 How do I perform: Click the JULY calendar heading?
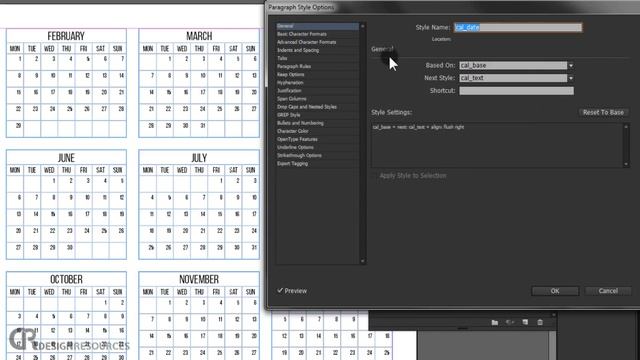click(x=199, y=158)
